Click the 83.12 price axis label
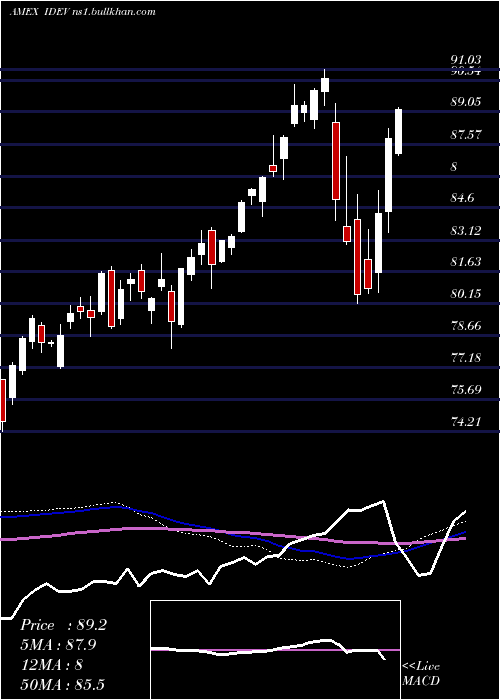The image size is (500, 700). [x=465, y=230]
